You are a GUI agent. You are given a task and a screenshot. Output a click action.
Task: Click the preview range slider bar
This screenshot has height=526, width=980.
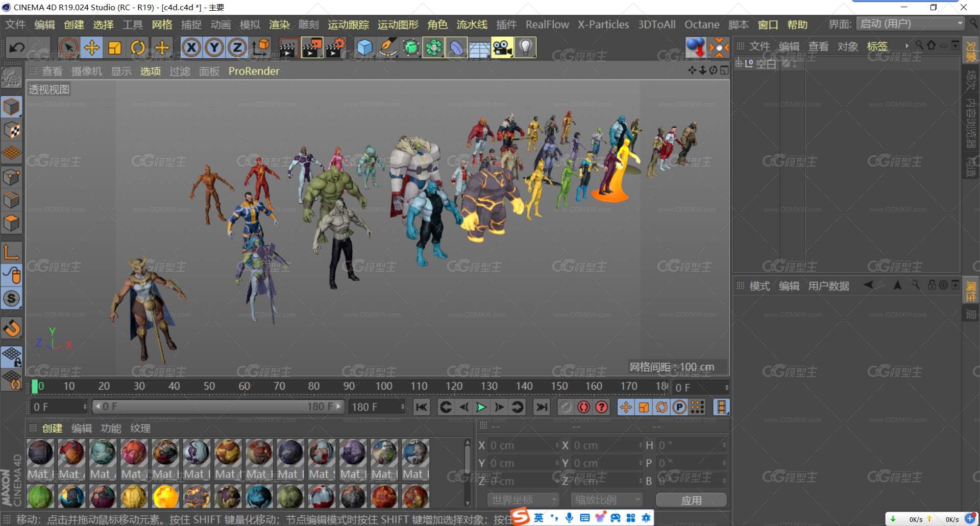218,407
